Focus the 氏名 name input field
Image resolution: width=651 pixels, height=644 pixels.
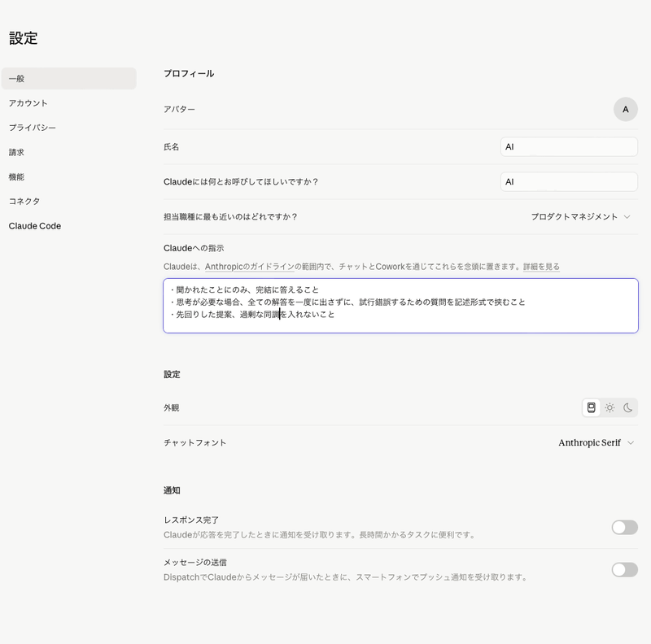coord(569,146)
